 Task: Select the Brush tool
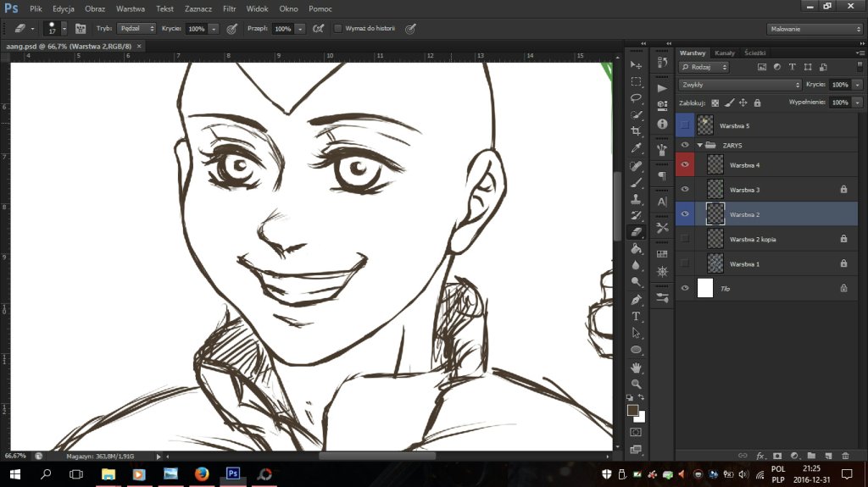[x=636, y=182]
